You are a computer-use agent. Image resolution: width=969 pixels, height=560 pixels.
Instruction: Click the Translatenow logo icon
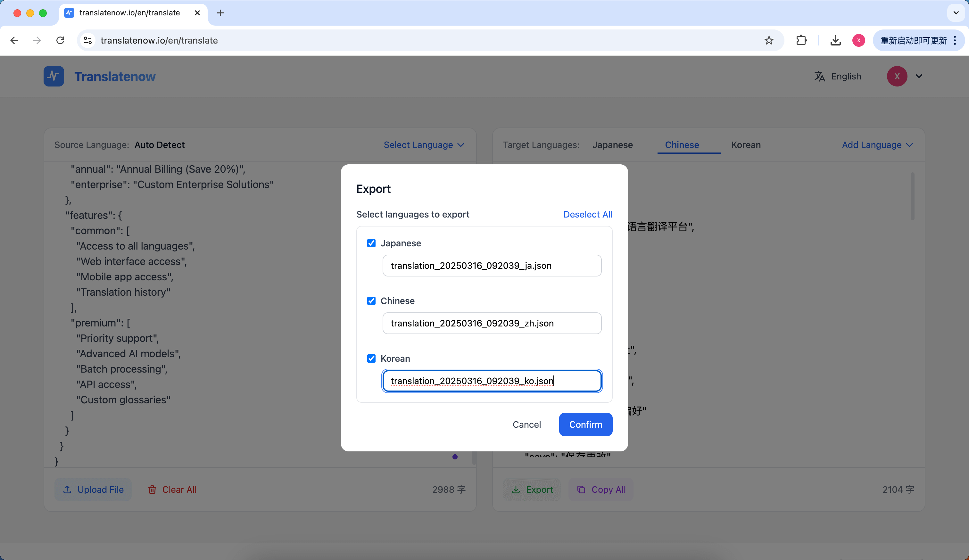(54, 76)
